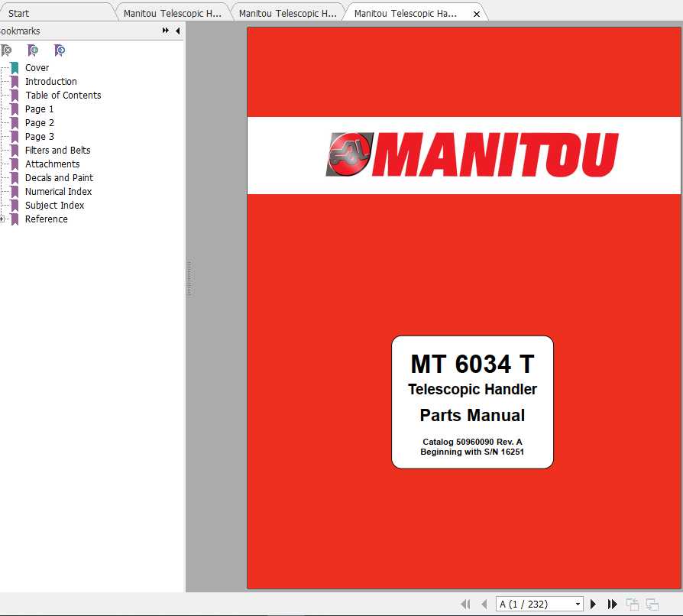Click the go-to-bookmark arrow icon
Image resolution: width=683 pixels, height=616 pixels.
(59, 50)
